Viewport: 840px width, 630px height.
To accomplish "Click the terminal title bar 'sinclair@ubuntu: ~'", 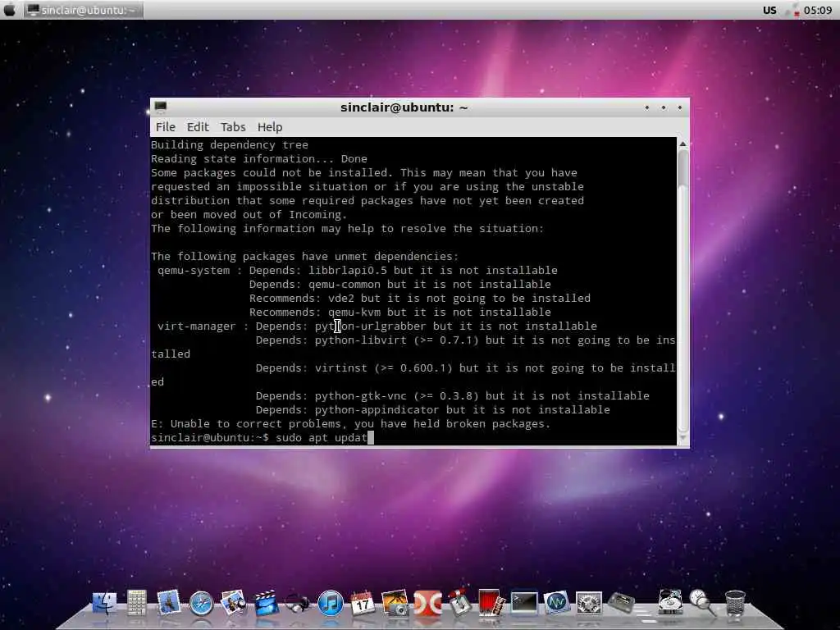I will [x=404, y=107].
